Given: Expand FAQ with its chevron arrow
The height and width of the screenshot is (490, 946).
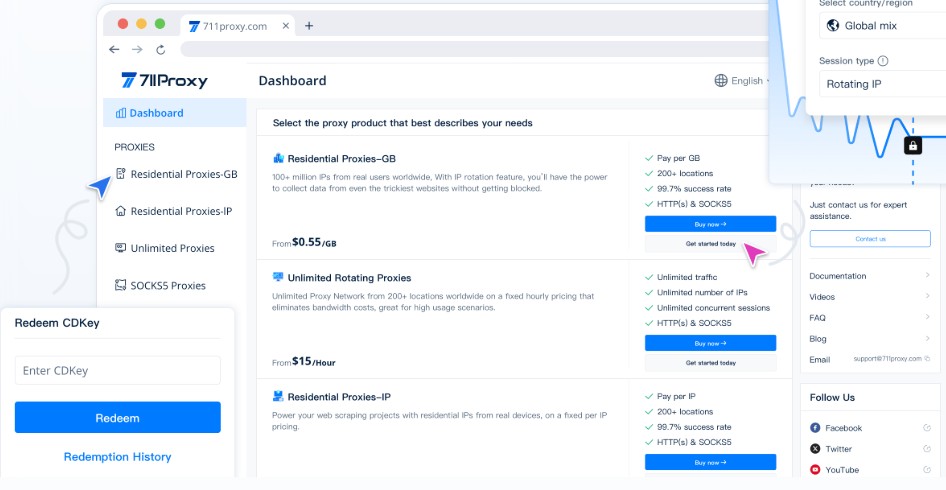Looking at the screenshot, I should click(927, 317).
